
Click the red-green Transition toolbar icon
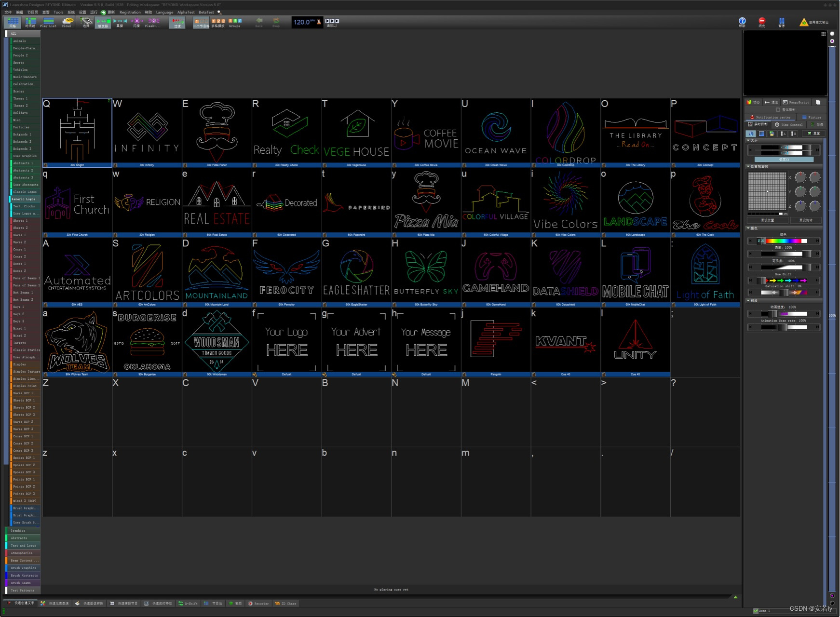coord(177,22)
